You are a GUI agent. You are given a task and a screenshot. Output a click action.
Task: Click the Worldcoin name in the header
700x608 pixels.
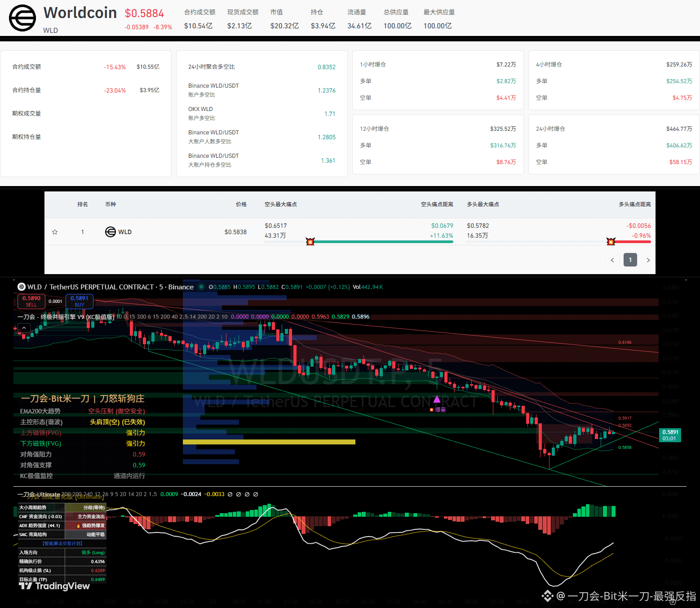(x=80, y=13)
